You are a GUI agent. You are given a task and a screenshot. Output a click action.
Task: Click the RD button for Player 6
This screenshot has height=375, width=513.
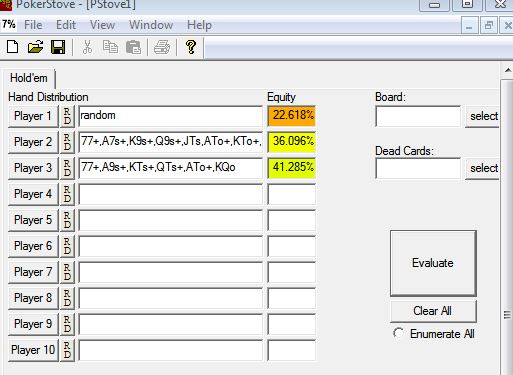(67, 246)
